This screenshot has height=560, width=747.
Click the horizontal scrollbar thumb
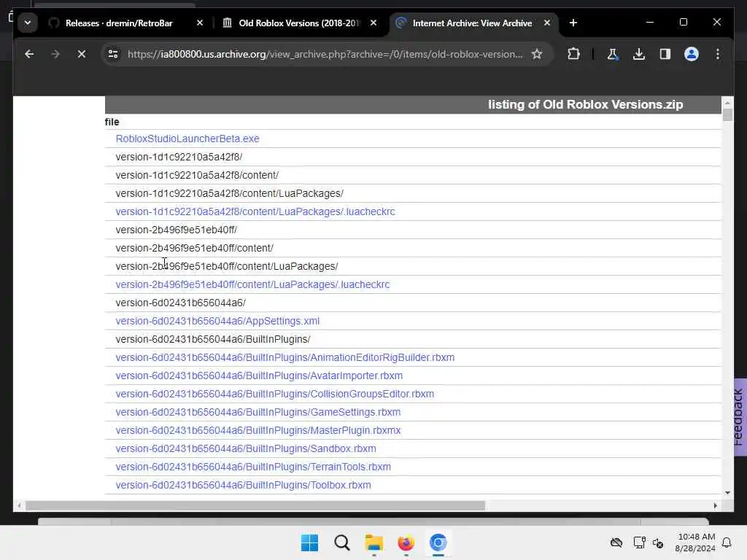pyautogui.click(x=255, y=506)
